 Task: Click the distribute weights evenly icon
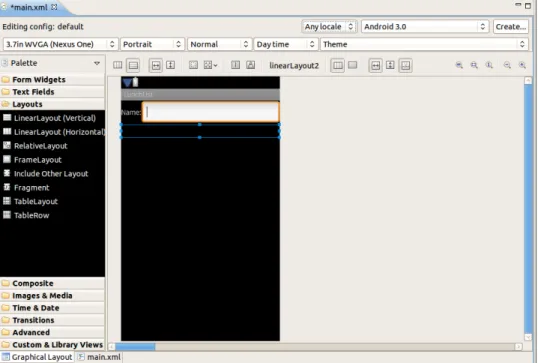pos(235,65)
